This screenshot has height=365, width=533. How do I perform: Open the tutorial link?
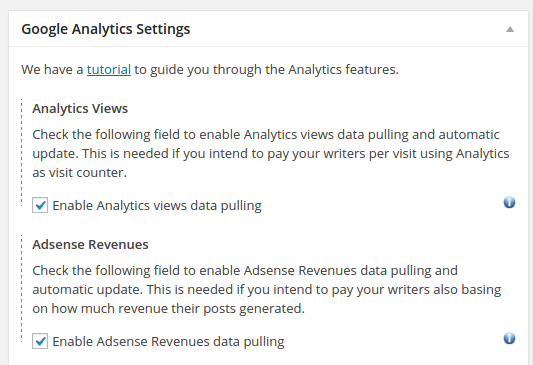click(x=109, y=70)
